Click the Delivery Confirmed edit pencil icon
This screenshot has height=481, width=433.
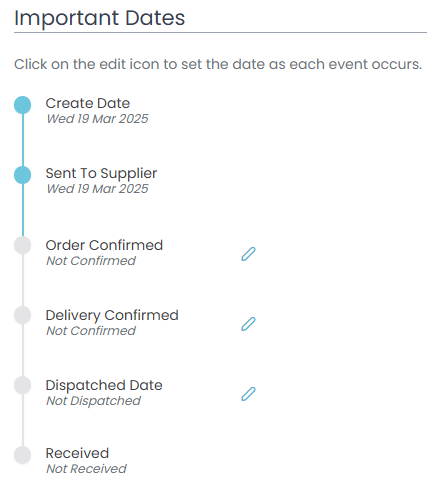click(248, 324)
